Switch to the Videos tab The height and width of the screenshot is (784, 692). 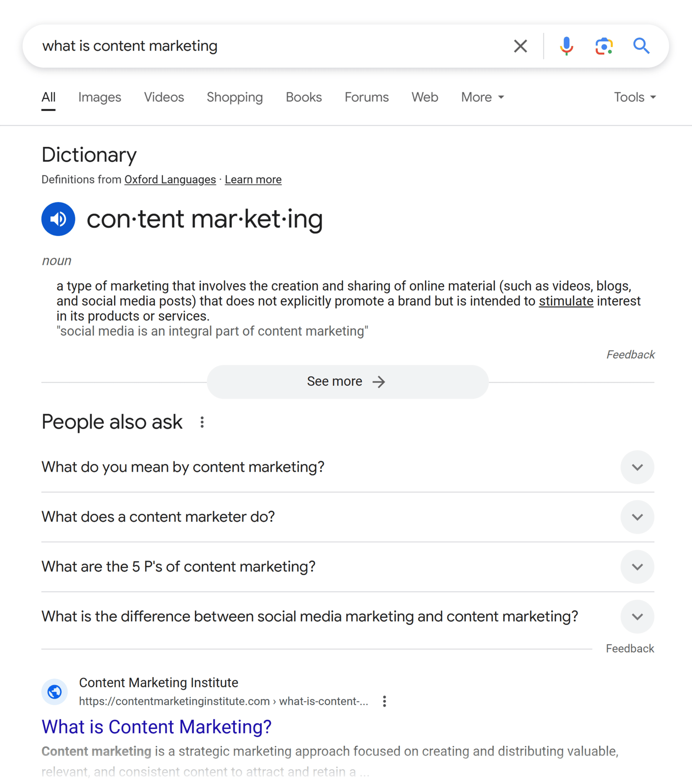coord(164,97)
